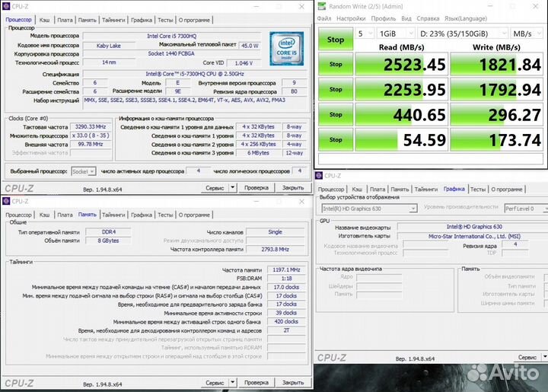
Task: Open Тайминги tab in memory CPU-Z window
Action: click(113, 215)
